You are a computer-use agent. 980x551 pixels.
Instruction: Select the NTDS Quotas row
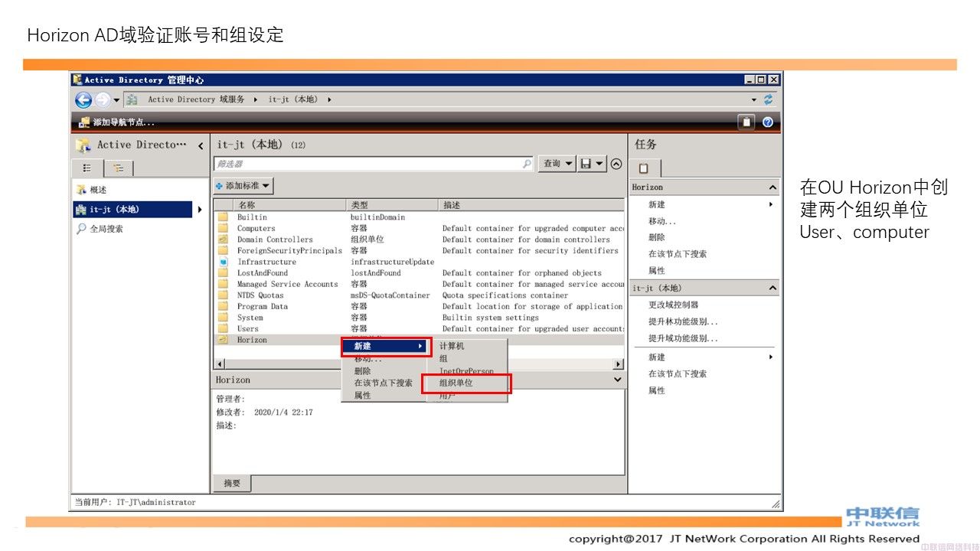point(420,295)
